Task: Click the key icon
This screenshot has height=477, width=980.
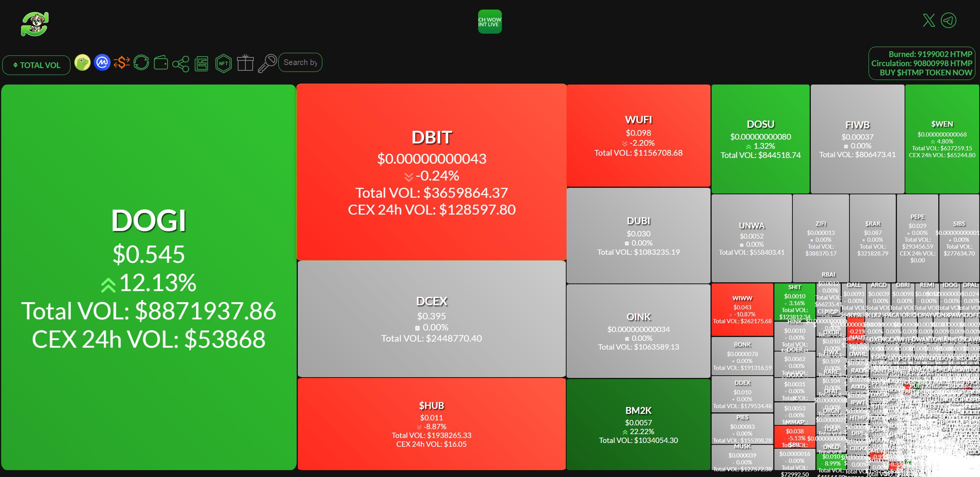Action: click(267, 63)
